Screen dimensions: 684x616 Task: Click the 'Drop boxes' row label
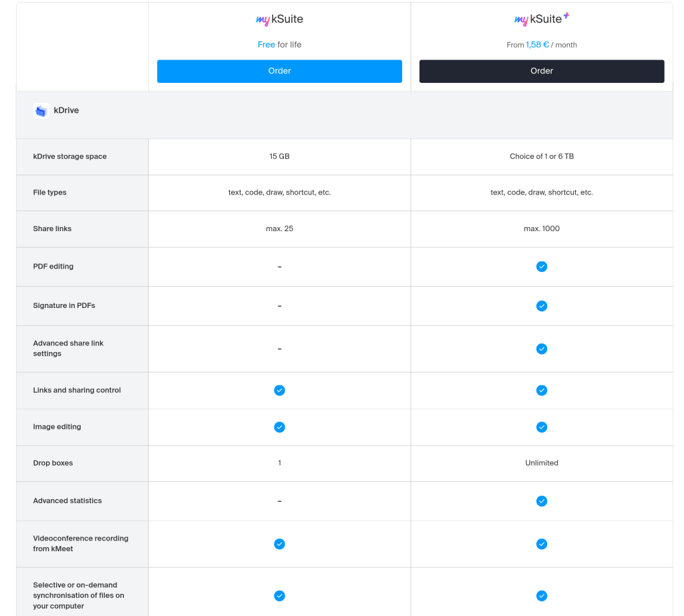[x=53, y=463]
